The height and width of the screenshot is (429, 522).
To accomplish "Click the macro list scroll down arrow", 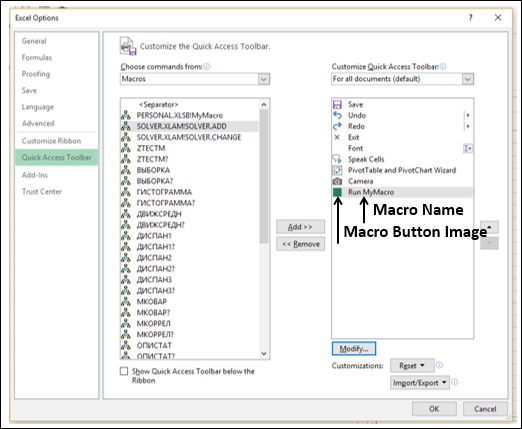I will pyautogui.click(x=264, y=354).
